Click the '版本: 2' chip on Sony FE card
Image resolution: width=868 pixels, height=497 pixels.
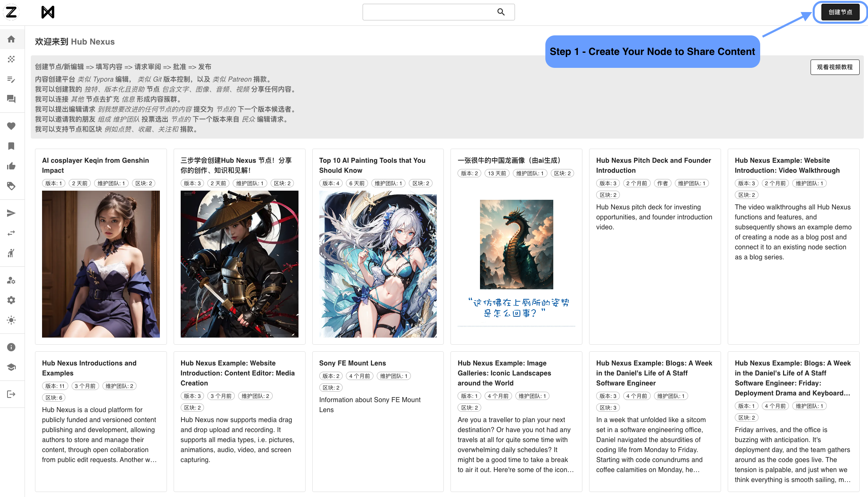click(x=331, y=376)
